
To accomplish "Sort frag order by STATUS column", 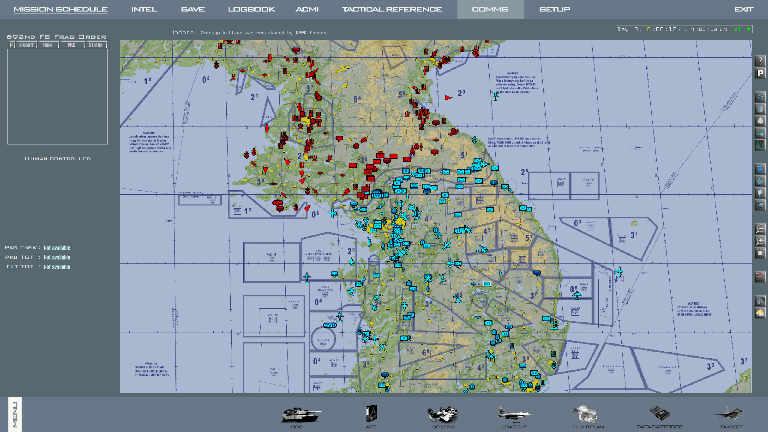I will (96, 45).
